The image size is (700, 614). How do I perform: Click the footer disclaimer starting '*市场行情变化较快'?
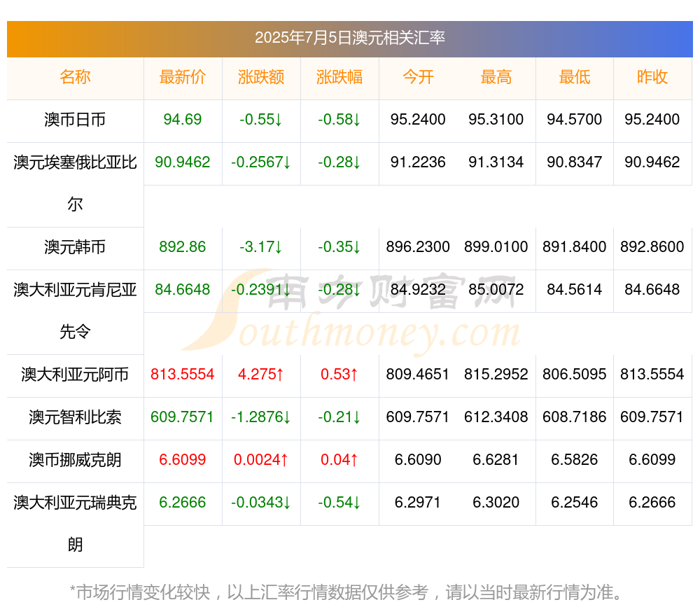[x=346, y=592]
